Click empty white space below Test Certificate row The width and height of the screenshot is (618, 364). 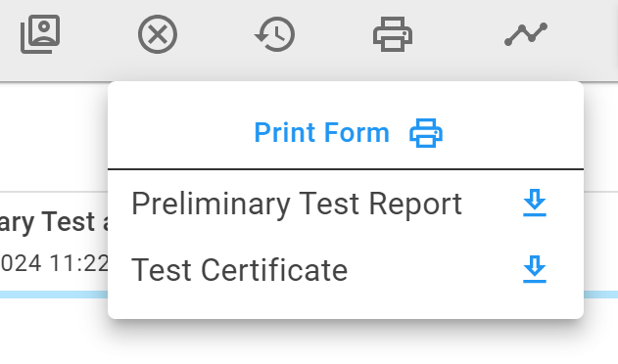tap(346, 303)
